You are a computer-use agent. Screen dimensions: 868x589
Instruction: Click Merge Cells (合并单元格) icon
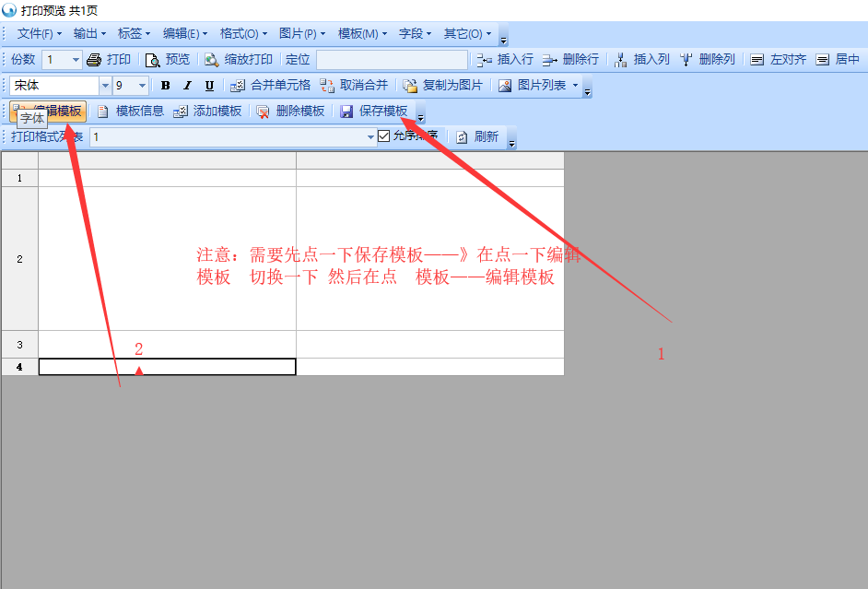coord(238,86)
